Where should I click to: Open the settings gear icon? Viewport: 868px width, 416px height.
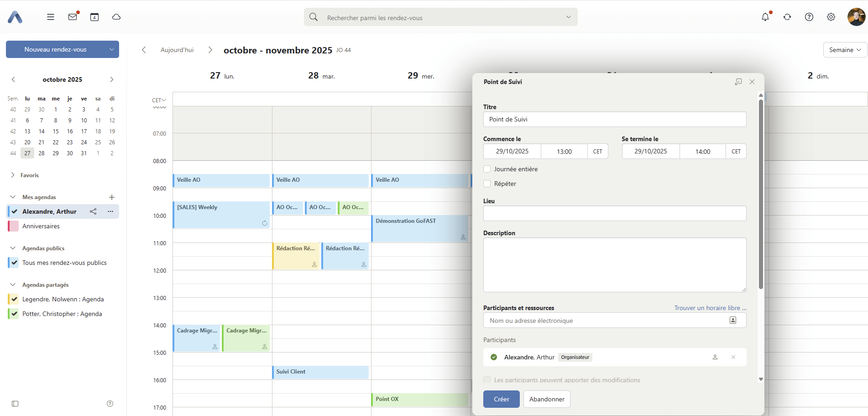(831, 17)
